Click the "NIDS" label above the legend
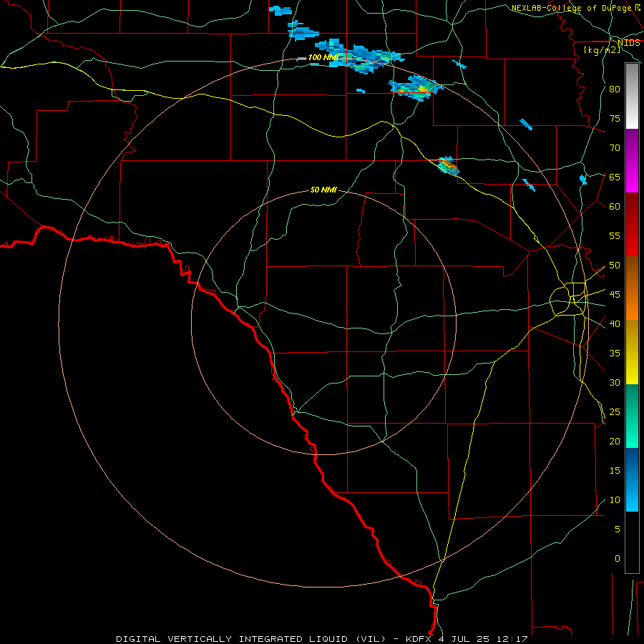This screenshot has height=644, width=644. (629, 43)
